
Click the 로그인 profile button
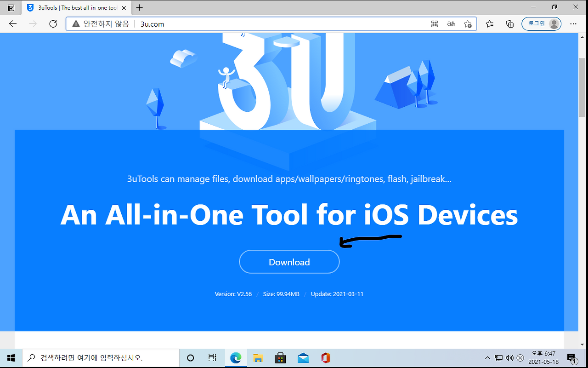click(x=541, y=24)
